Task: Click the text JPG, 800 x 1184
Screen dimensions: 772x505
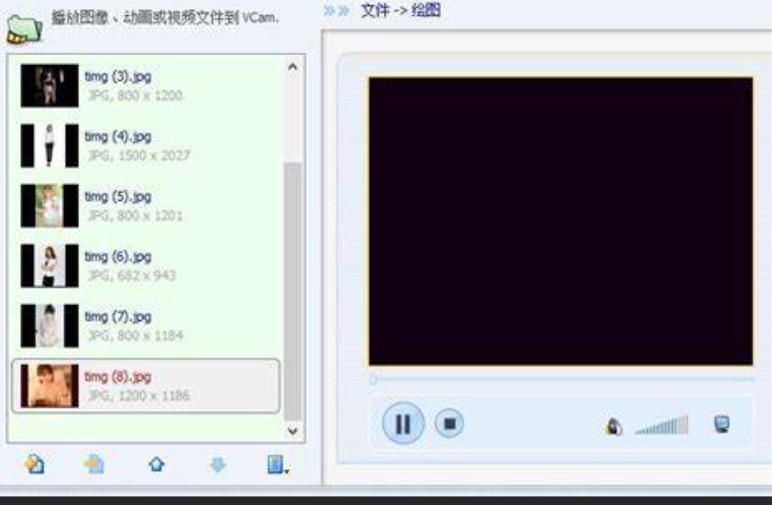Action: tap(135, 336)
